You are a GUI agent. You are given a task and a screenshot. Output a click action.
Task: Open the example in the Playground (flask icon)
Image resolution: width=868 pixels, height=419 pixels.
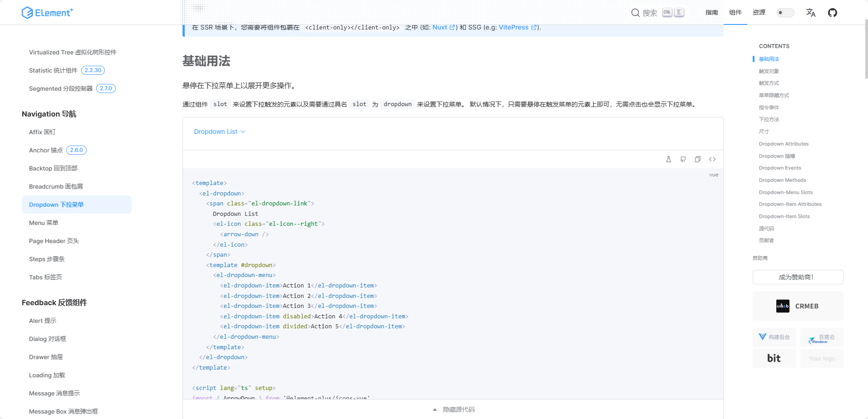pos(668,159)
